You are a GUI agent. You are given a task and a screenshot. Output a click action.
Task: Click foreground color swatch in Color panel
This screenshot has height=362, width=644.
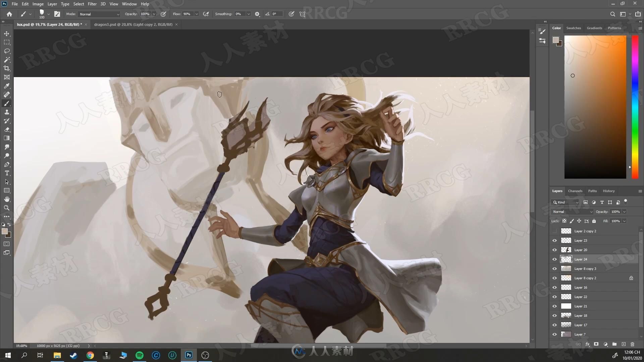pyautogui.click(x=556, y=40)
